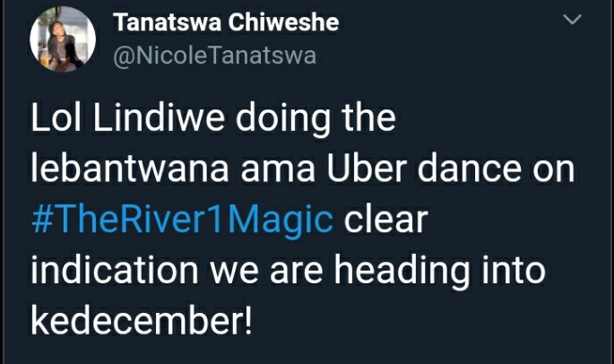Select the word kedecember! in the tweet
Image resolution: width=614 pixels, height=364 pixels.
pyautogui.click(x=142, y=321)
